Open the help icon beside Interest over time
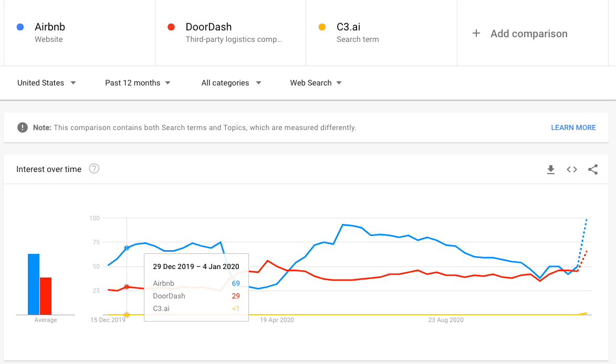The height and width of the screenshot is (364, 616). (x=94, y=169)
